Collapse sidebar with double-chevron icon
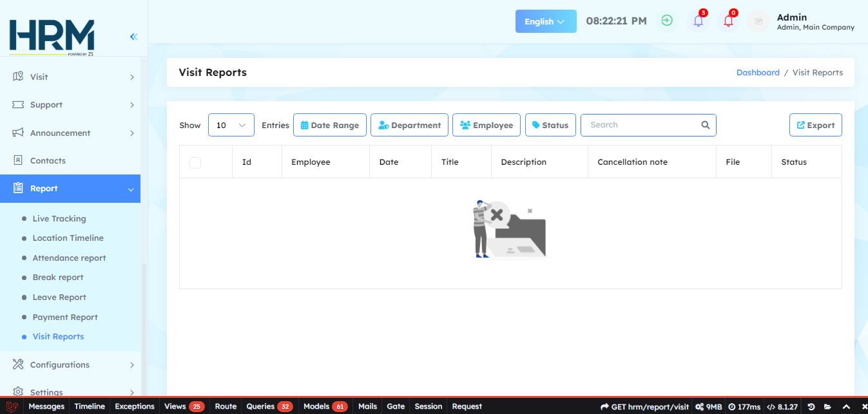The width and height of the screenshot is (868, 414). tap(133, 37)
